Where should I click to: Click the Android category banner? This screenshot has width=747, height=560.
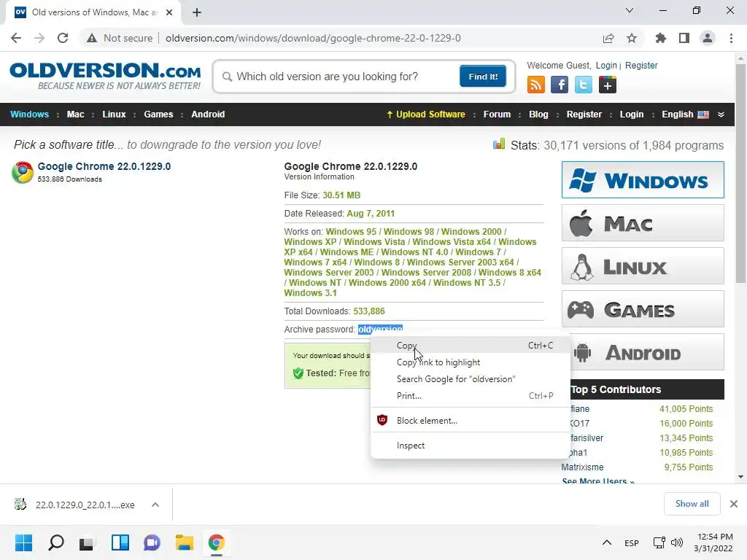[x=648, y=352]
